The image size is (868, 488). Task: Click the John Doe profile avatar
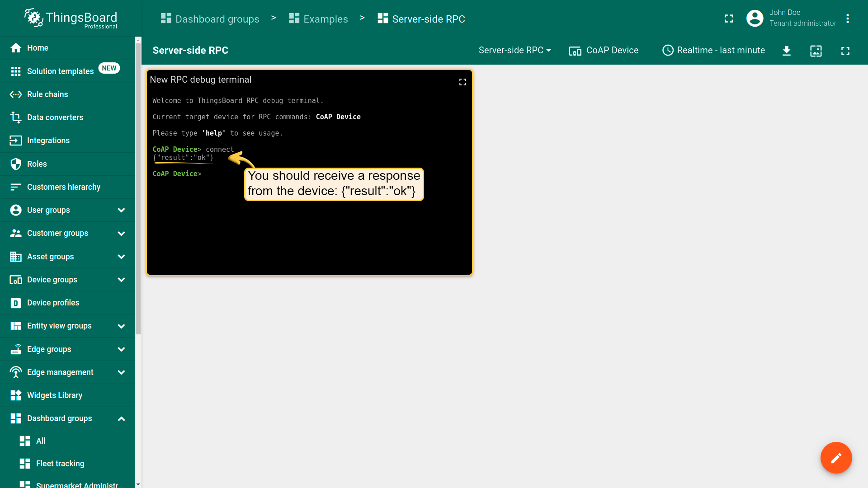755,19
